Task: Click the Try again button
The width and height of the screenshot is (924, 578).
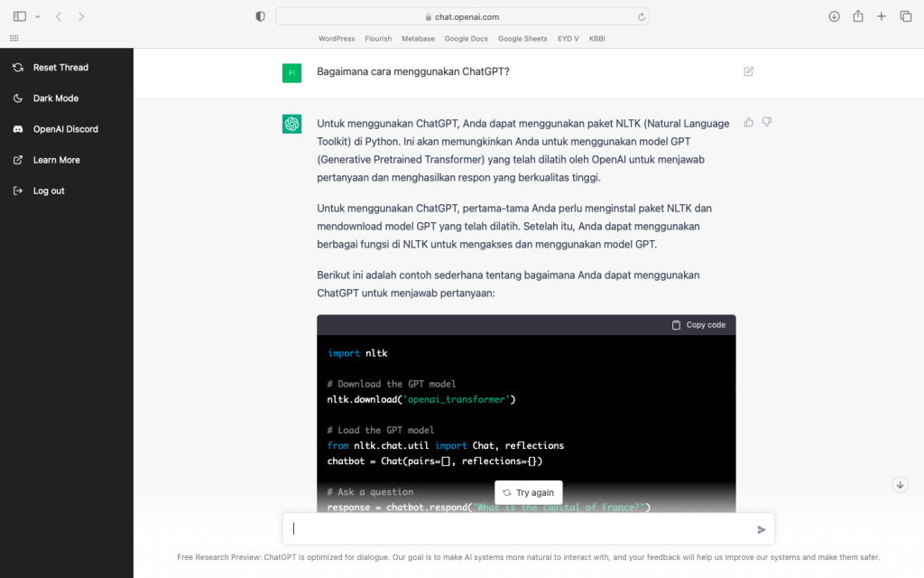Action: (x=529, y=492)
